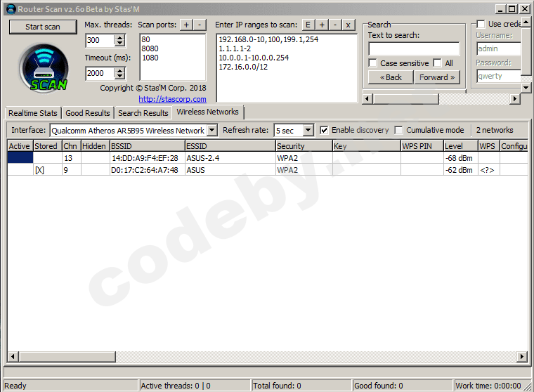Click the Router Scan title bar icon
This screenshot has height=392, width=534.
(11, 9)
